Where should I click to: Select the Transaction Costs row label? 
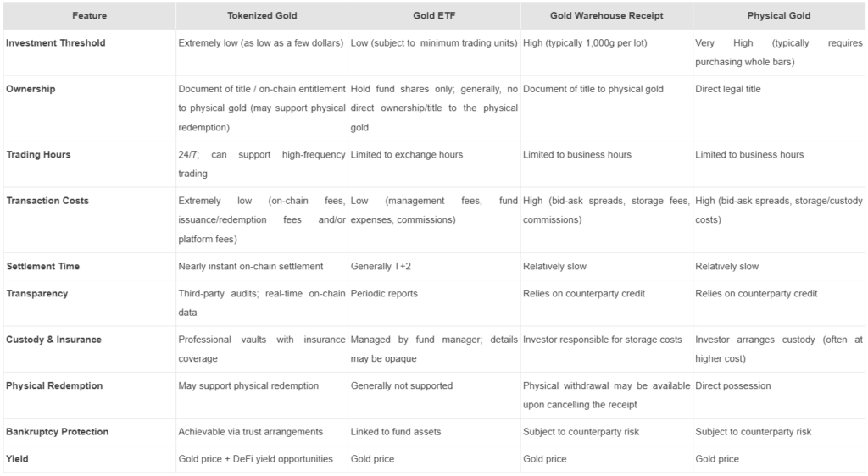pos(47,201)
